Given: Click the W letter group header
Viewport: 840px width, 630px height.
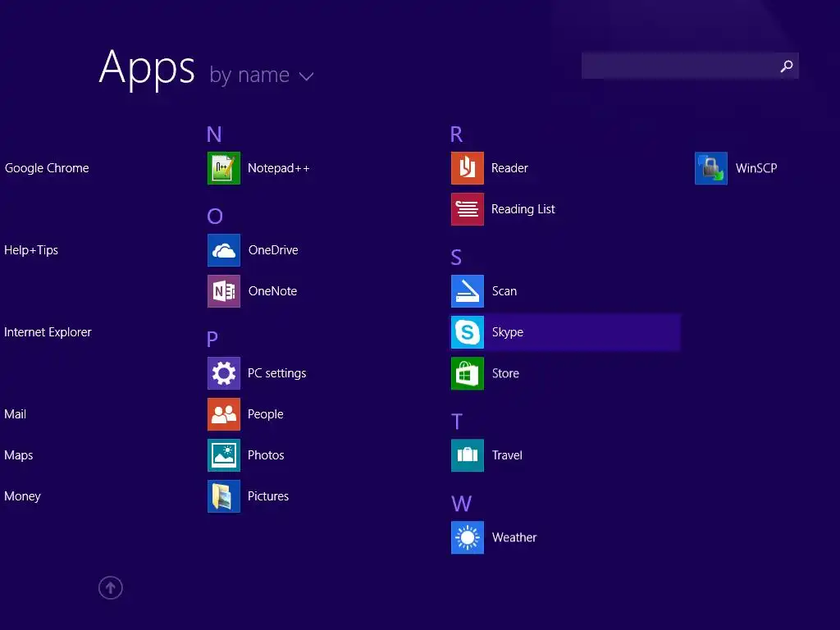Looking at the screenshot, I should coord(461,504).
